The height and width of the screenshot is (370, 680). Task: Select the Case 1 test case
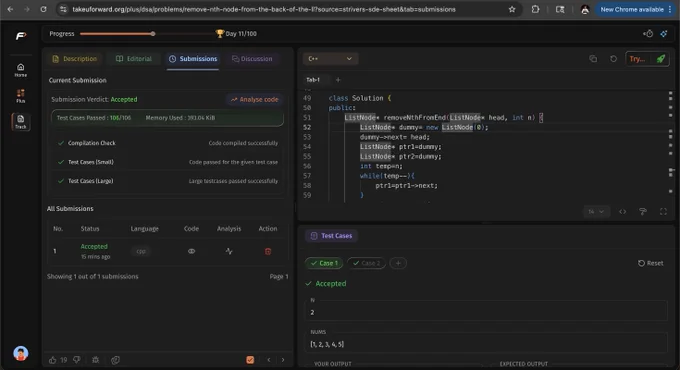[x=324, y=263]
